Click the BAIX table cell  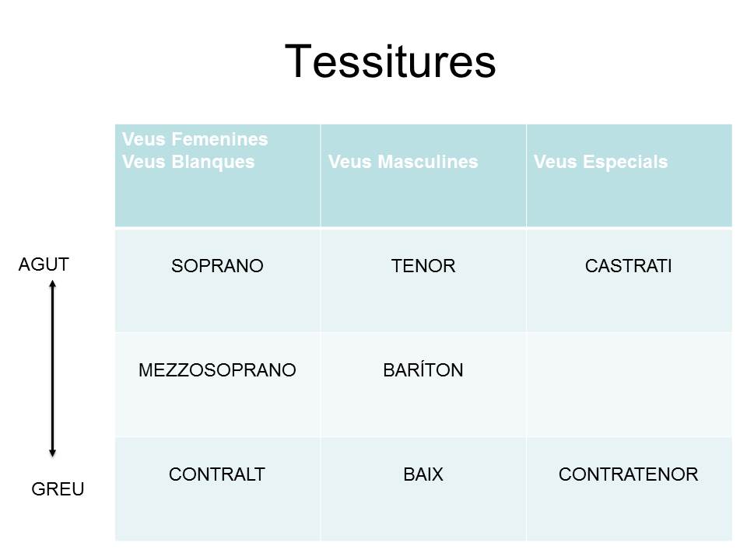423,489
